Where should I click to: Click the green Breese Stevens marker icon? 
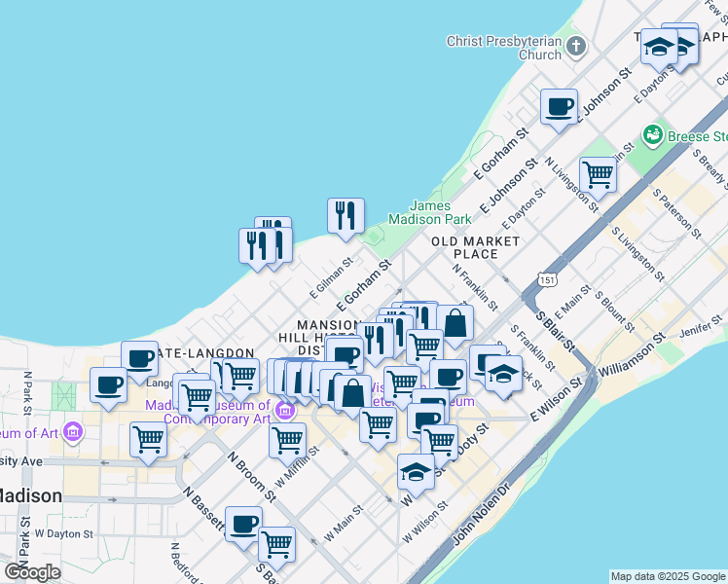pyautogui.click(x=653, y=135)
